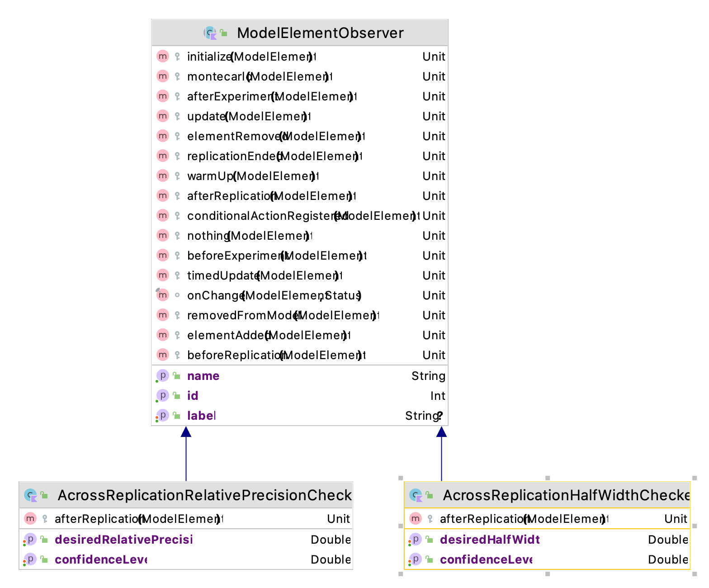Click the AcrossReplicationHalfWidthChecker class icon

tap(416, 495)
